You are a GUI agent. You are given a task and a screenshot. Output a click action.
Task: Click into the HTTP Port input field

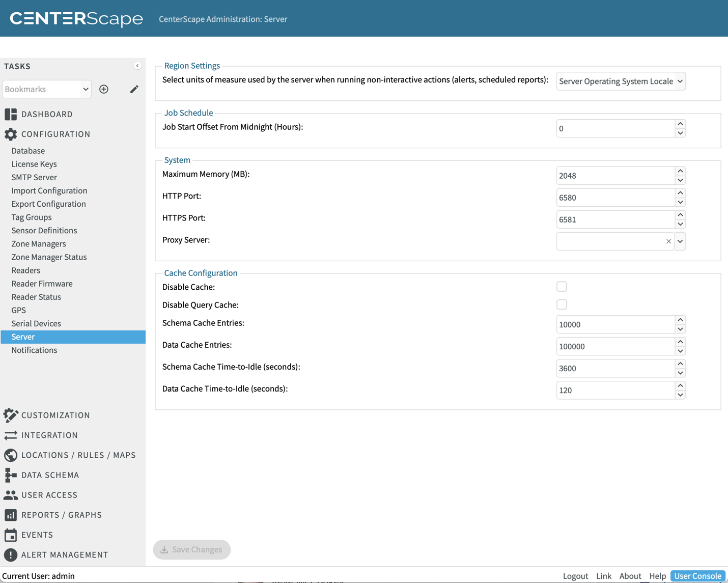[615, 198]
